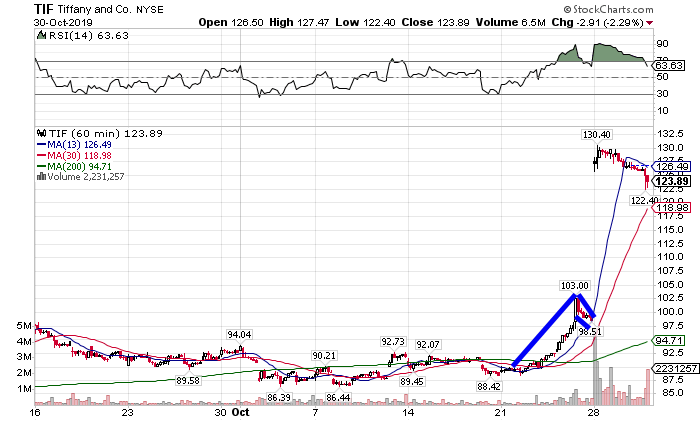This screenshot has width=700, height=421.
Task: Click the 122.40 low annotation on chart
Action: tap(644, 200)
